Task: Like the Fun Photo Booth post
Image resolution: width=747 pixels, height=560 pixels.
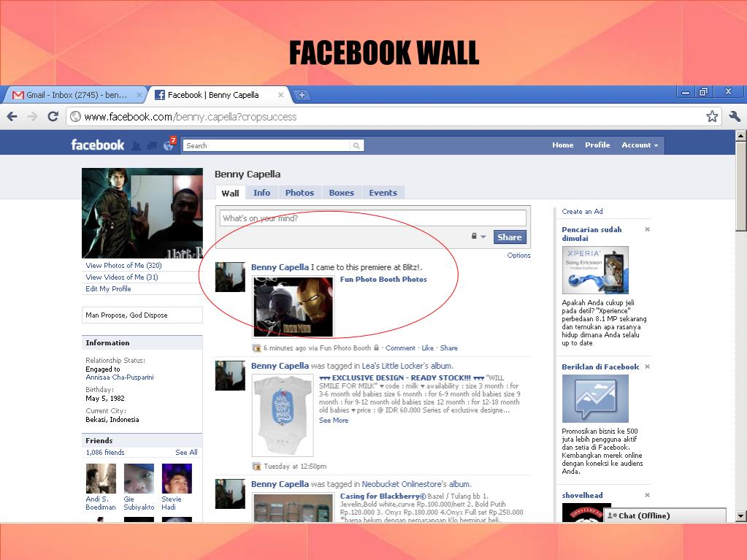Action: 428,348
